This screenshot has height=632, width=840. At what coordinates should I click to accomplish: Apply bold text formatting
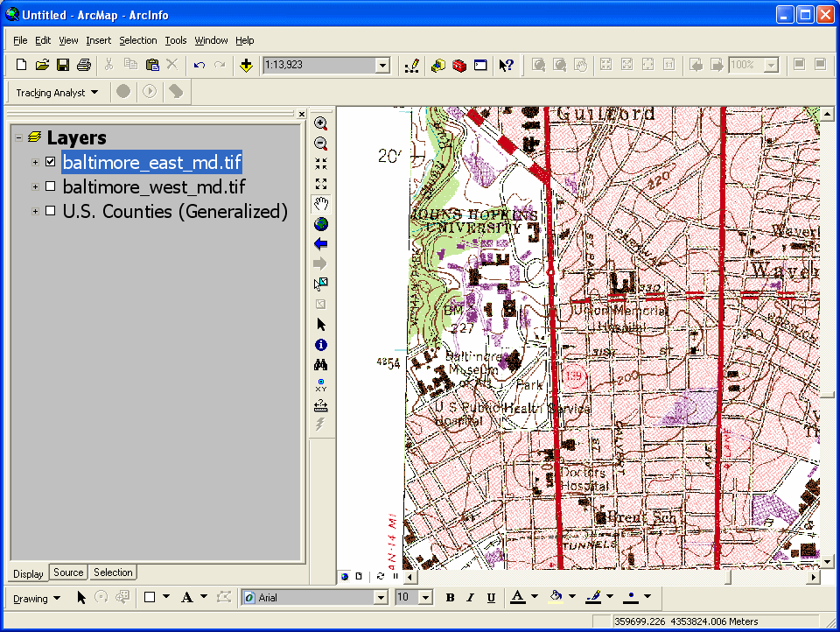coord(450,598)
